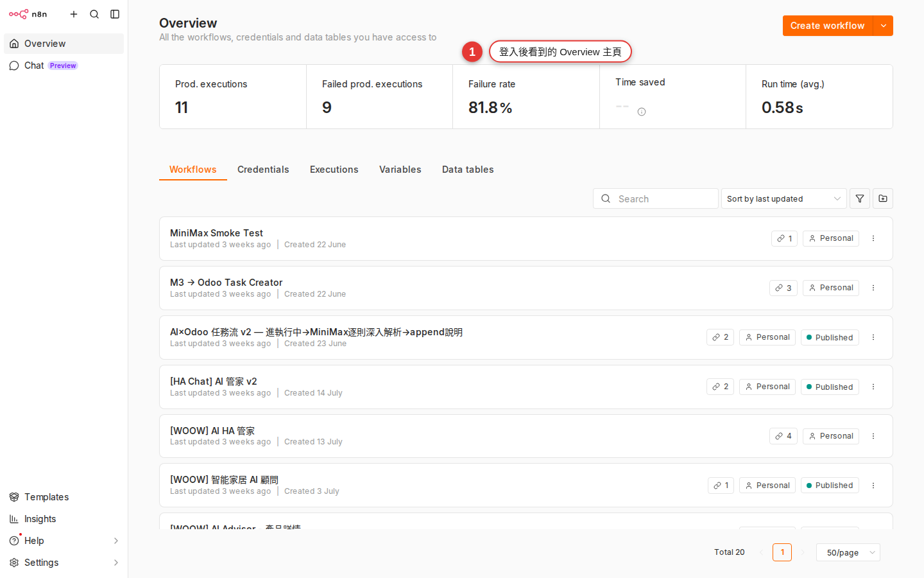Screen dimensions: 924x578
Task: Open actions menu for [WOOW] 智能家居 AI 顧問
Action: 873,486
